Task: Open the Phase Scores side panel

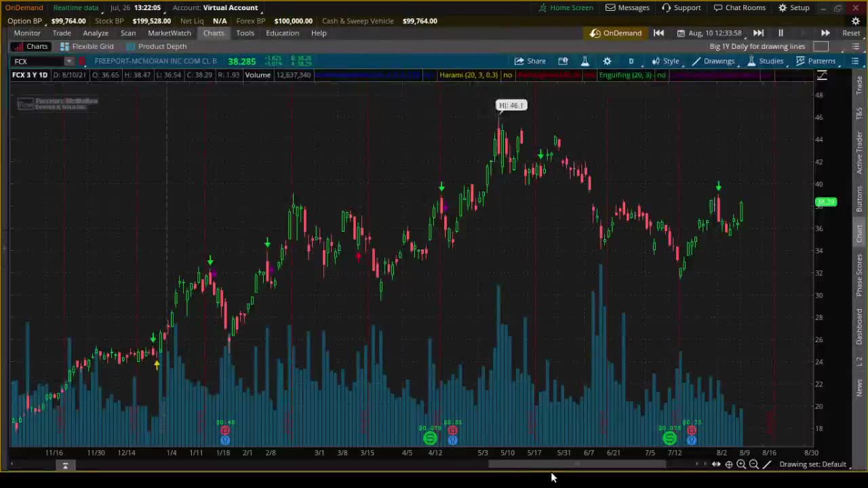Action: tap(859, 276)
